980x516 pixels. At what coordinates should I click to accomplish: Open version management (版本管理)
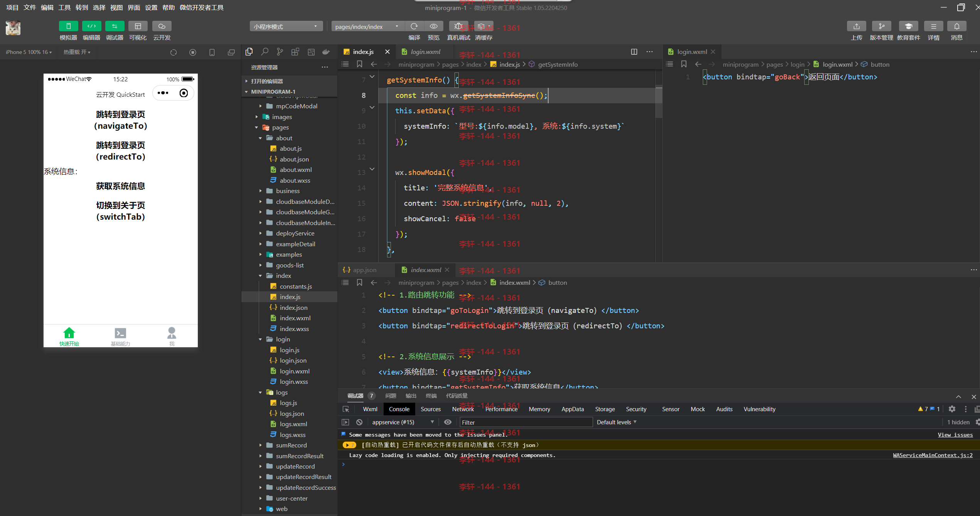coord(881,26)
